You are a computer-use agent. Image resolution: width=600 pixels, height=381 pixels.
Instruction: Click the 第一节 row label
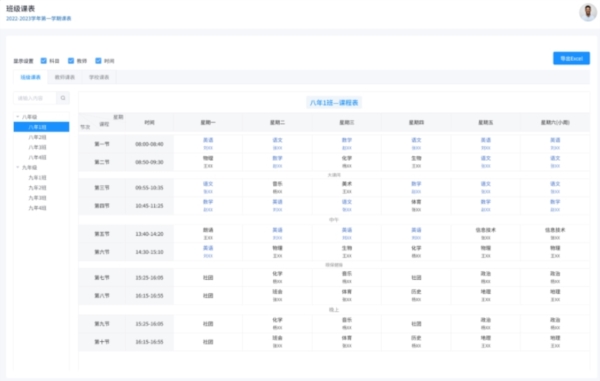tap(102, 144)
